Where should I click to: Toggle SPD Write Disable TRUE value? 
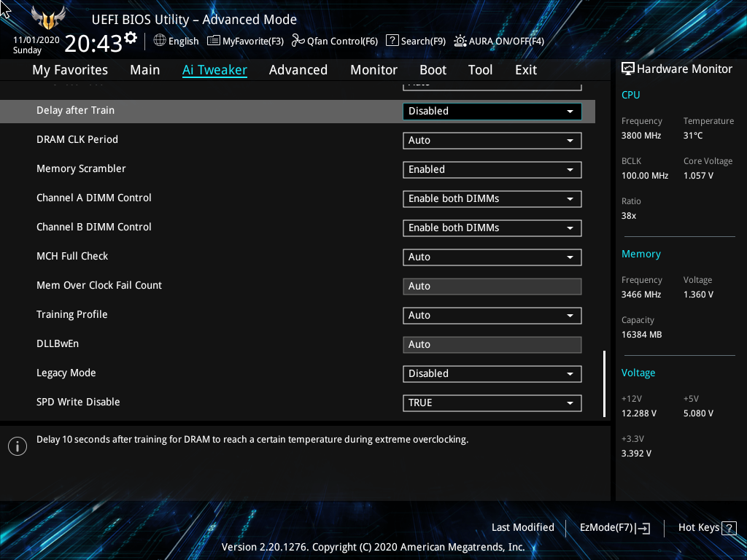click(x=492, y=403)
